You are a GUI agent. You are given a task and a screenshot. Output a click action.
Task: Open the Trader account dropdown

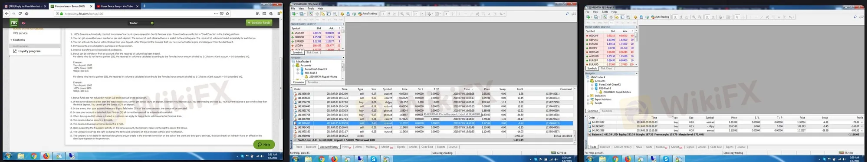click(141, 23)
